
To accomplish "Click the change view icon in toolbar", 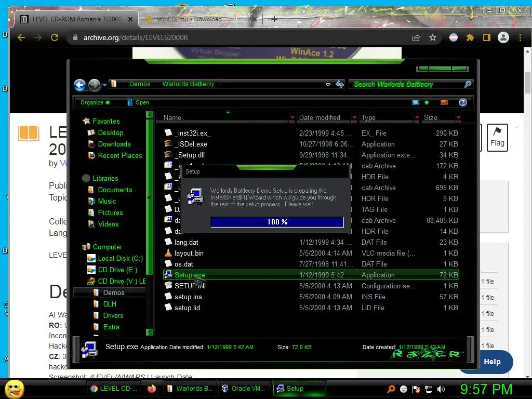I will tap(415, 102).
